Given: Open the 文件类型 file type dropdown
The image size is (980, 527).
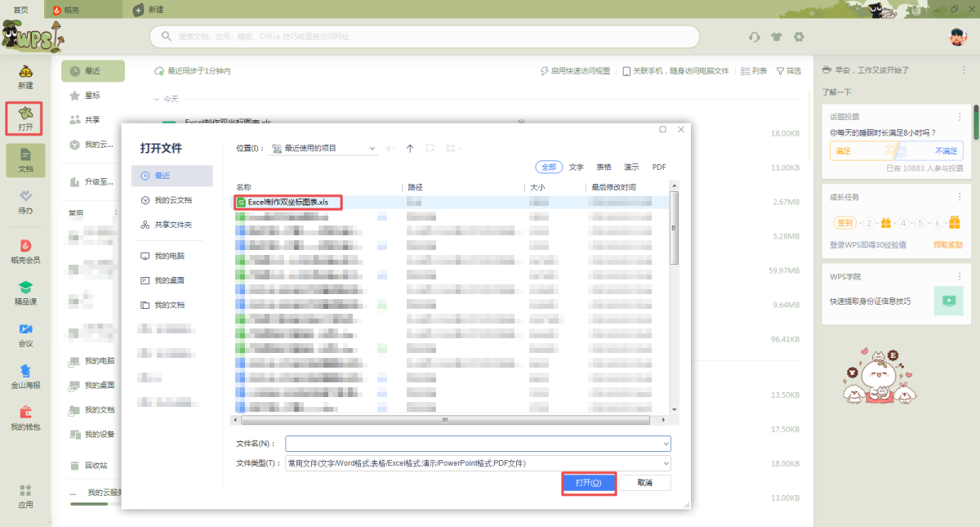Looking at the screenshot, I should [665, 463].
